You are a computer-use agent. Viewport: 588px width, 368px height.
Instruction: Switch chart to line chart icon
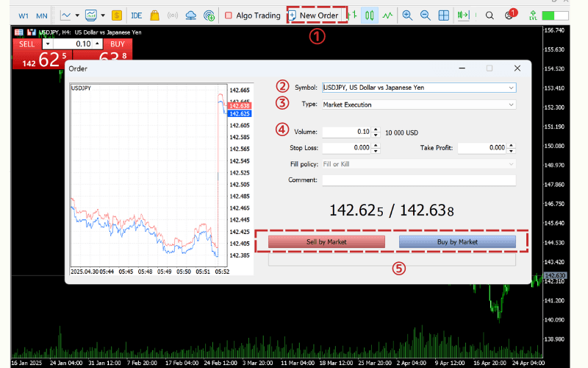coord(387,15)
